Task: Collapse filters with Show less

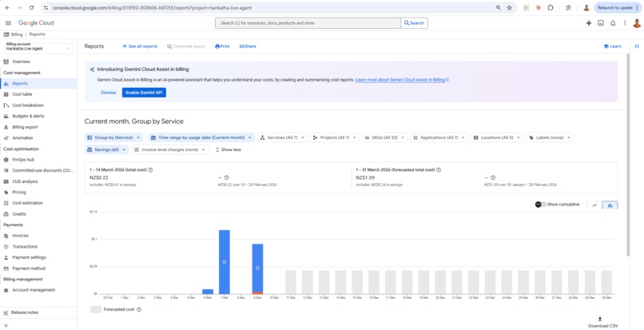Action: click(228, 149)
